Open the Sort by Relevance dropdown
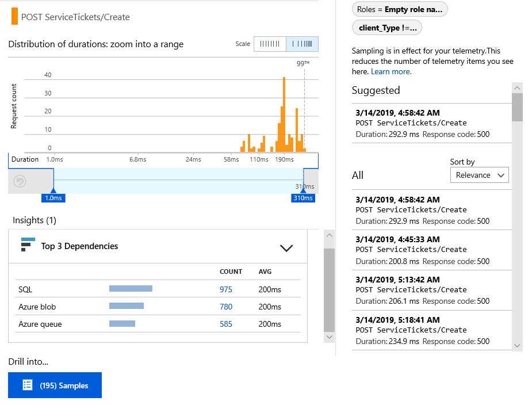The image size is (532, 405). click(479, 175)
